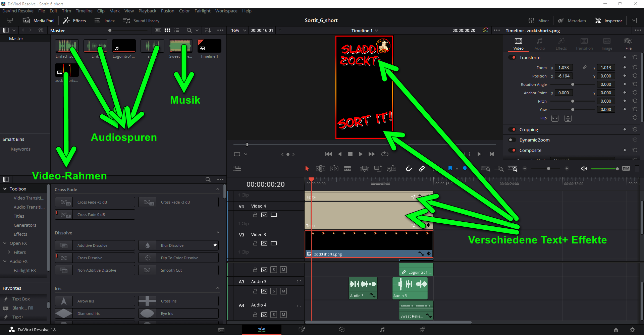Open the viewer zoom 16% dropdown
The height and width of the screenshot is (335, 644).
pyautogui.click(x=238, y=31)
